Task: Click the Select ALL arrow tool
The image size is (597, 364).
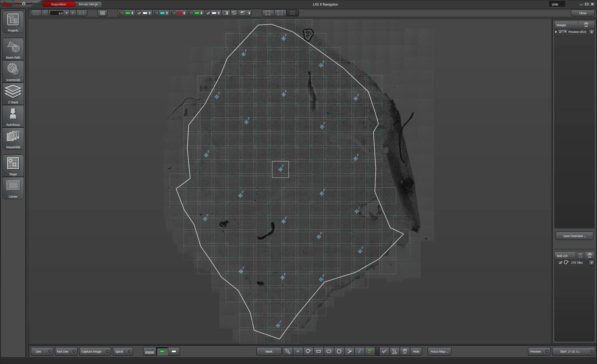Action: coord(394,351)
